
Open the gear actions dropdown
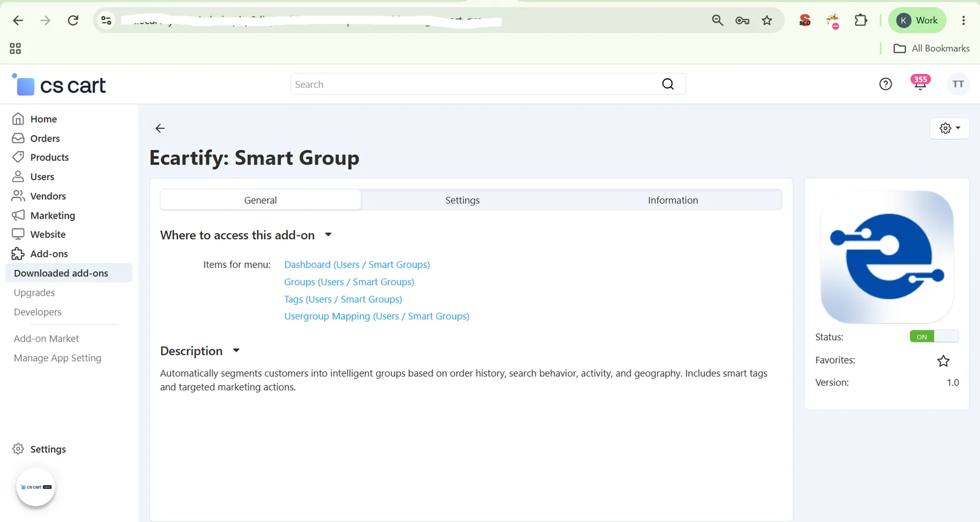(x=949, y=129)
